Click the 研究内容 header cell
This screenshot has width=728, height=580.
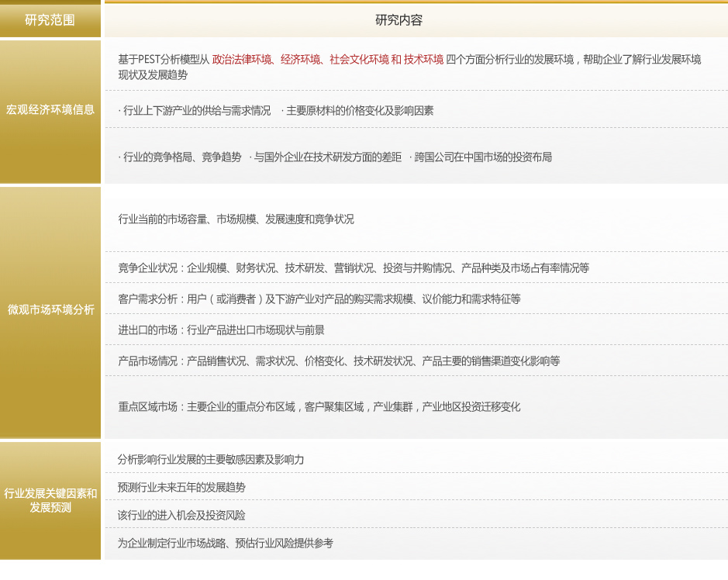(416, 20)
